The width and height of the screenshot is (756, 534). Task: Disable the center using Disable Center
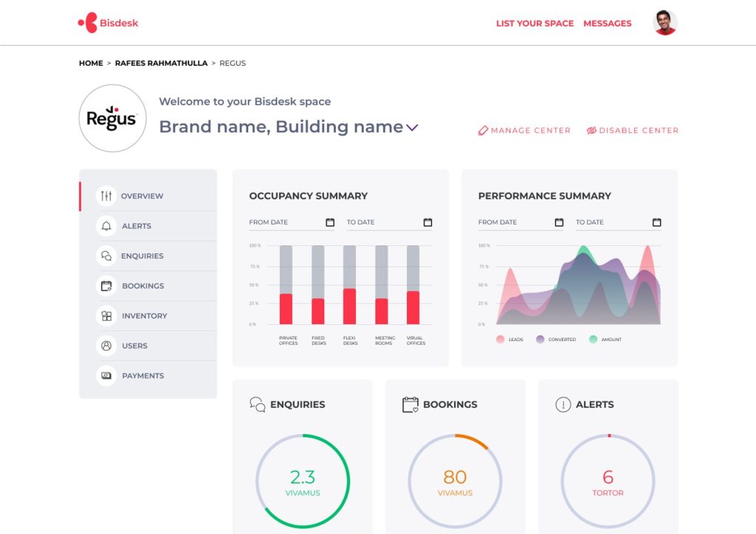click(632, 131)
